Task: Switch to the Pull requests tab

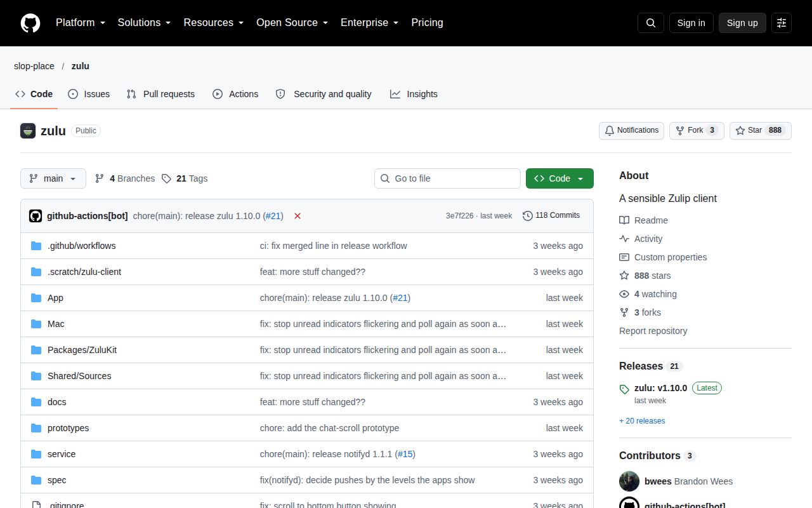Action: (x=160, y=94)
